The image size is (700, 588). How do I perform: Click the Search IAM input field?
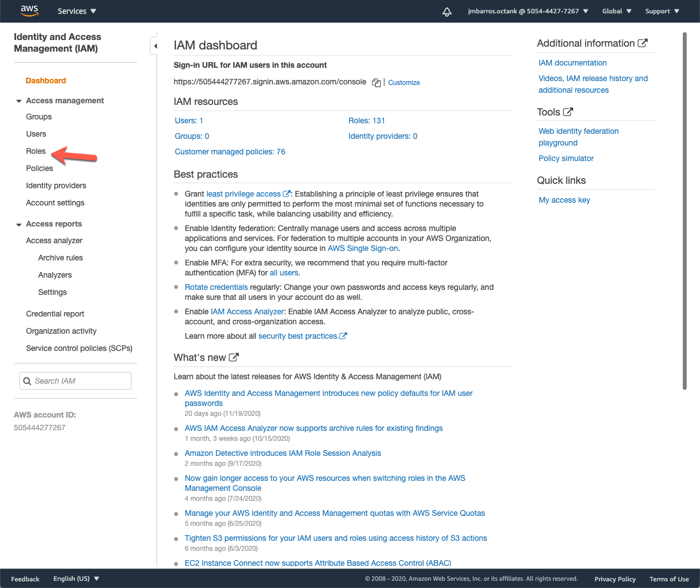[75, 381]
